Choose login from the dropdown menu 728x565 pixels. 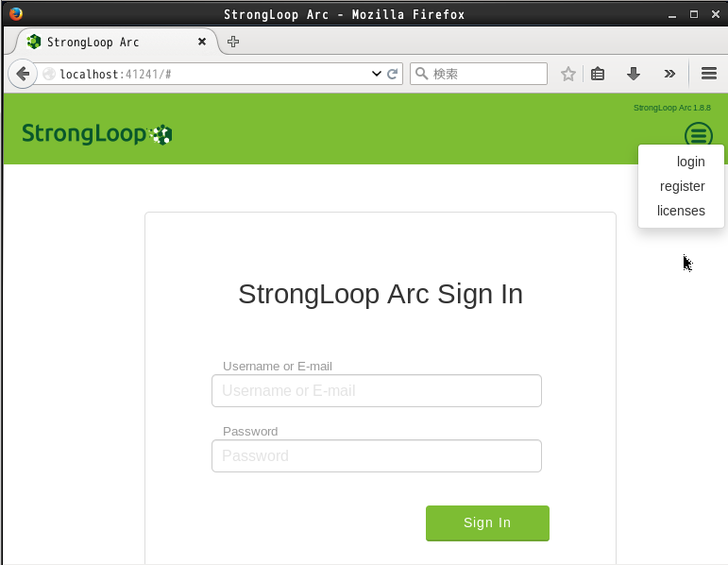(691, 162)
